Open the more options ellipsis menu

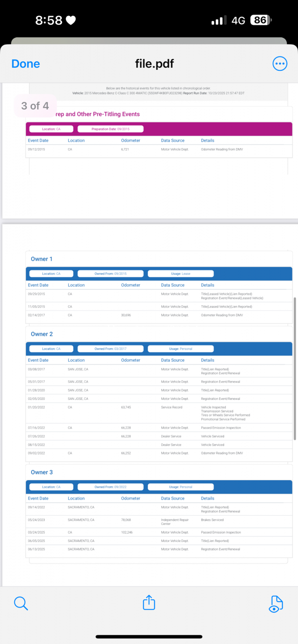[280, 64]
